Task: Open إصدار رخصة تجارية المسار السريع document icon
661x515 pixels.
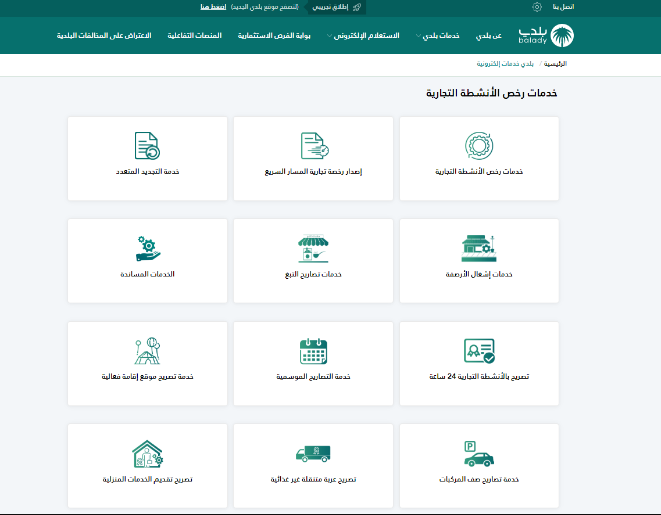Action: pos(314,145)
